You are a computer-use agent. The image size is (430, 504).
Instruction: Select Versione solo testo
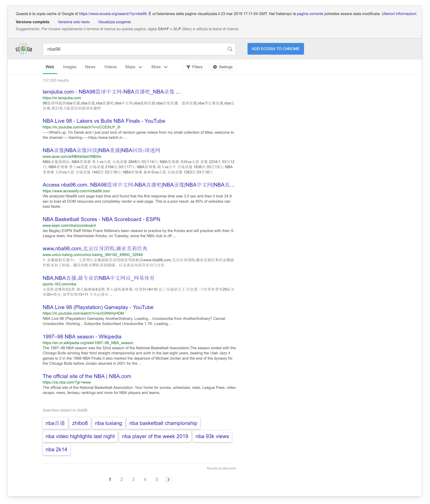click(74, 22)
